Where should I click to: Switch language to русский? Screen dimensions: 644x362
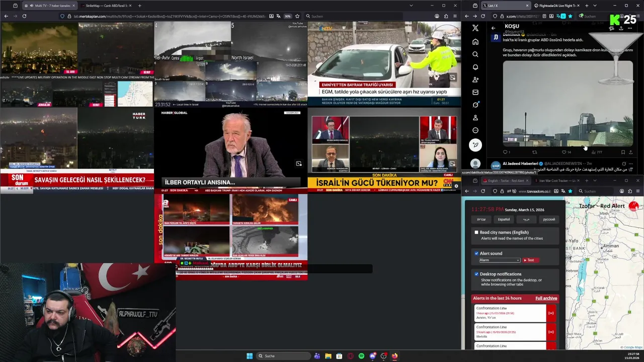pos(549,219)
